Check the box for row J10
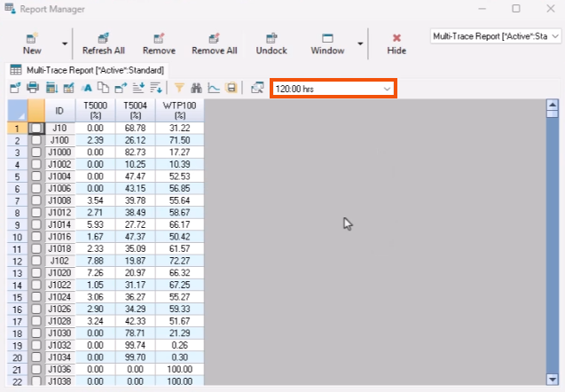This screenshot has height=392, width=565. coord(36,128)
